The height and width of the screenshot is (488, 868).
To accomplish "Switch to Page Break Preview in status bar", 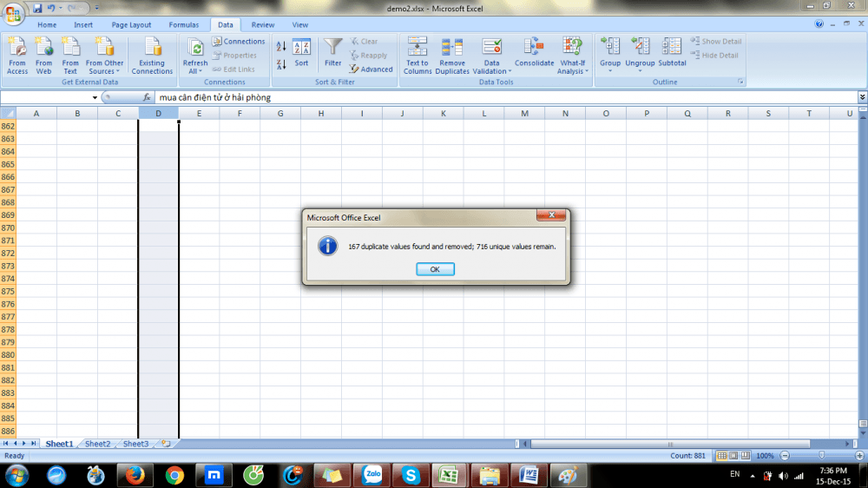I will (746, 456).
